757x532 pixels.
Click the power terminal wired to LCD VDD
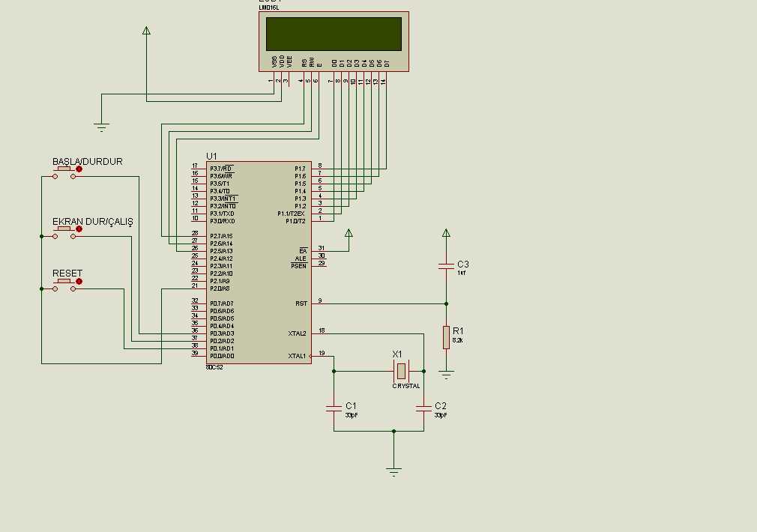[x=146, y=31]
